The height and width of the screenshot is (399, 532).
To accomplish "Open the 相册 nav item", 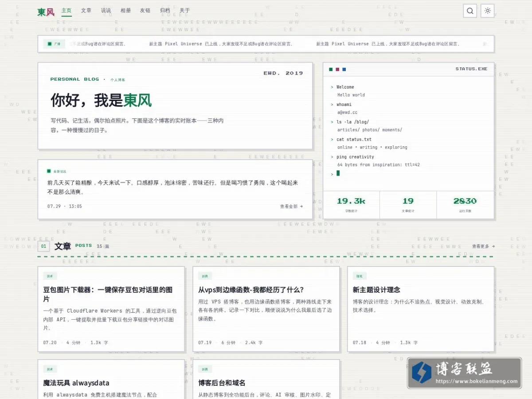I will click(125, 11).
